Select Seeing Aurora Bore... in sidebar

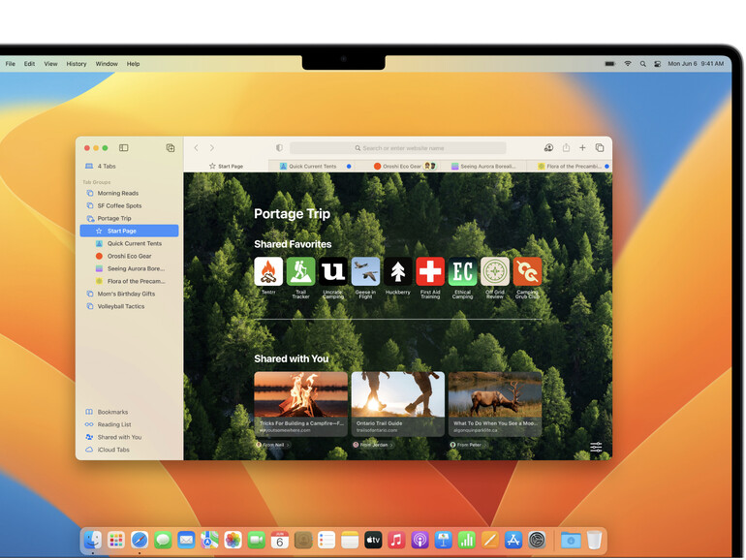point(130,268)
